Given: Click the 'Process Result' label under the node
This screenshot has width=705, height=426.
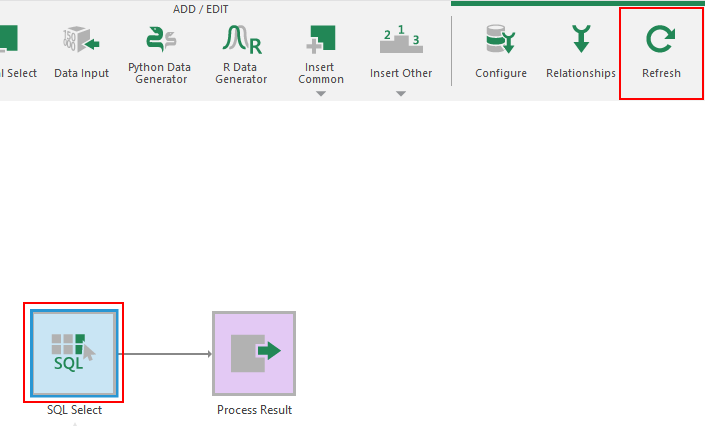Looking at the screenshot, I should click(254, 410).
